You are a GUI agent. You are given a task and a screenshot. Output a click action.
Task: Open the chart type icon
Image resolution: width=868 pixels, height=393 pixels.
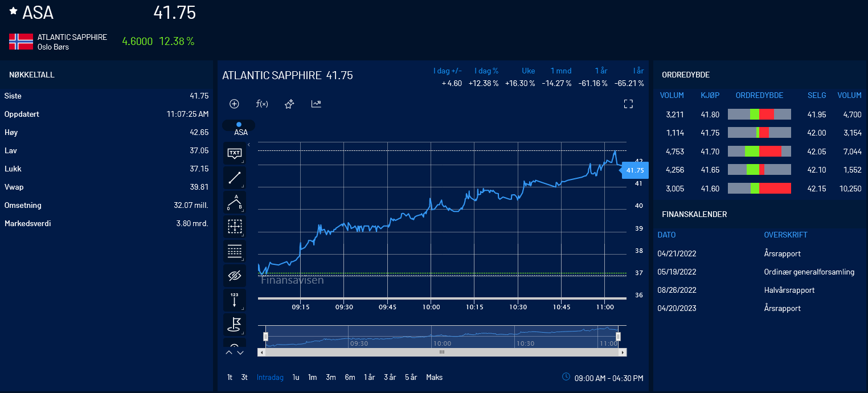click(x=316, y=104)
